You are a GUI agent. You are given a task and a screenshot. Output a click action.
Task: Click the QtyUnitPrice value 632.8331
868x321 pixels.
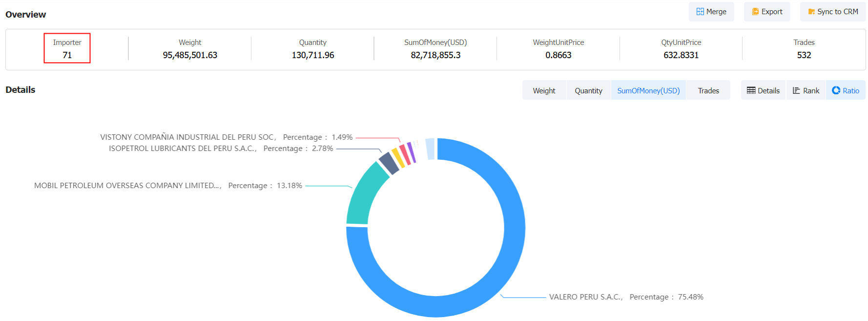[x=681, y=55]
